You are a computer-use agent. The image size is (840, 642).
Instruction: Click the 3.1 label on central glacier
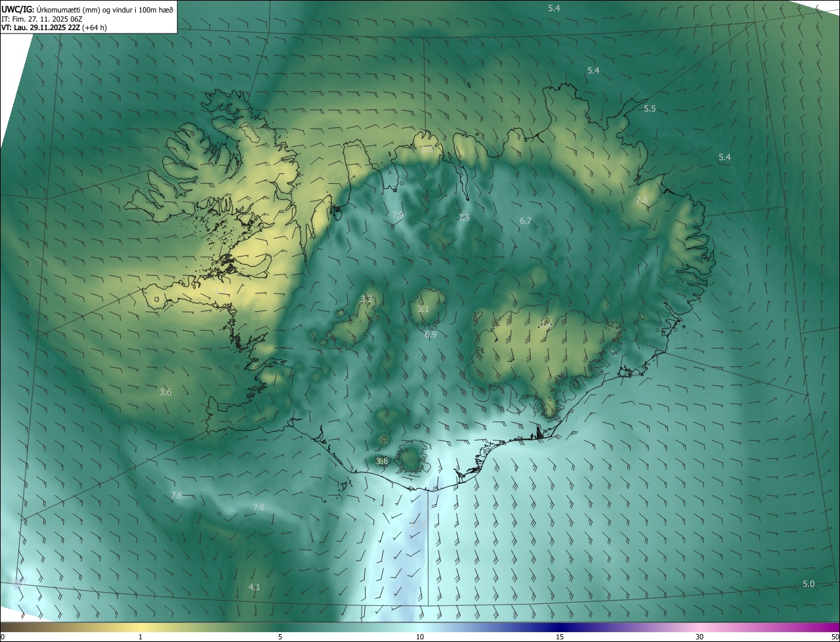[423, 309]
